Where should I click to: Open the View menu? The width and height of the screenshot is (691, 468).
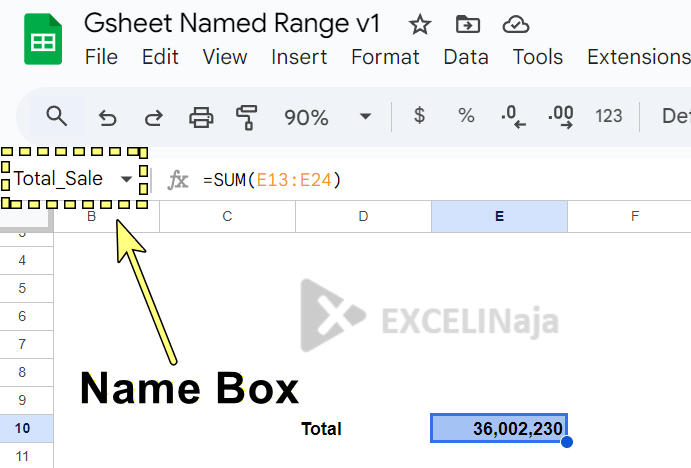pyautogui.click(x=225, y=57)
